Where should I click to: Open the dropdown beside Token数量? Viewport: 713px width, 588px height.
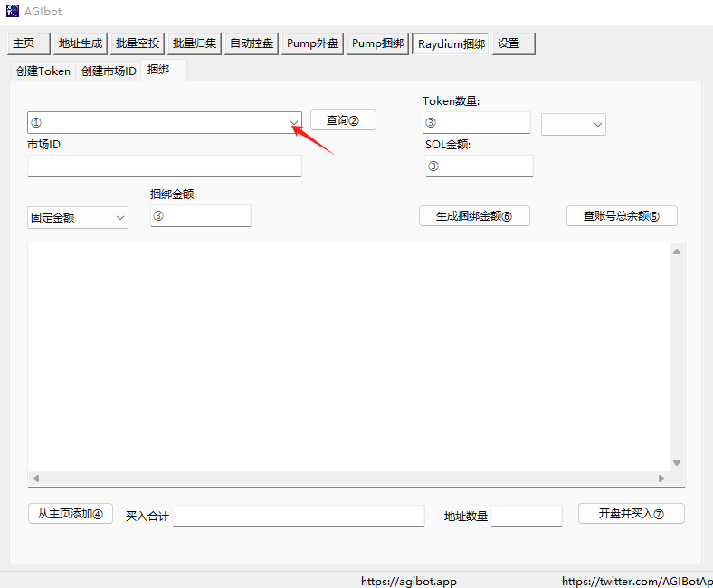[574, 125]
